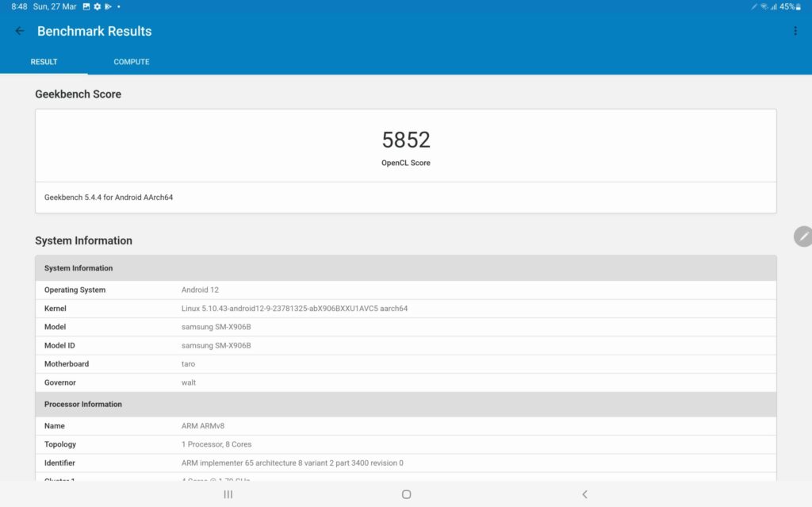Select the RESULT tab

[x=44, y=61]
